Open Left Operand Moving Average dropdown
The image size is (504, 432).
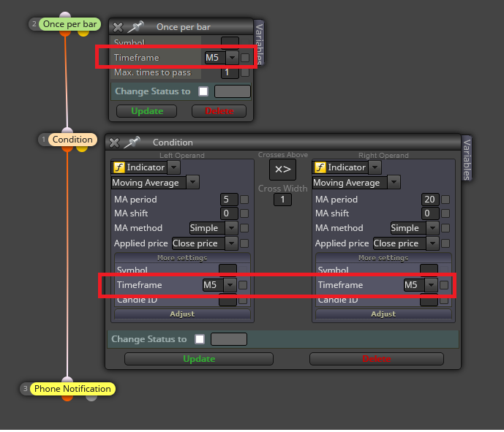pos(192,183)
